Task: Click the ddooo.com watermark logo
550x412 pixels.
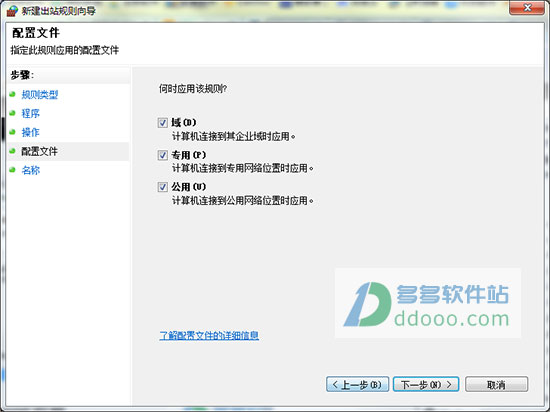Action: coord(428,303)
